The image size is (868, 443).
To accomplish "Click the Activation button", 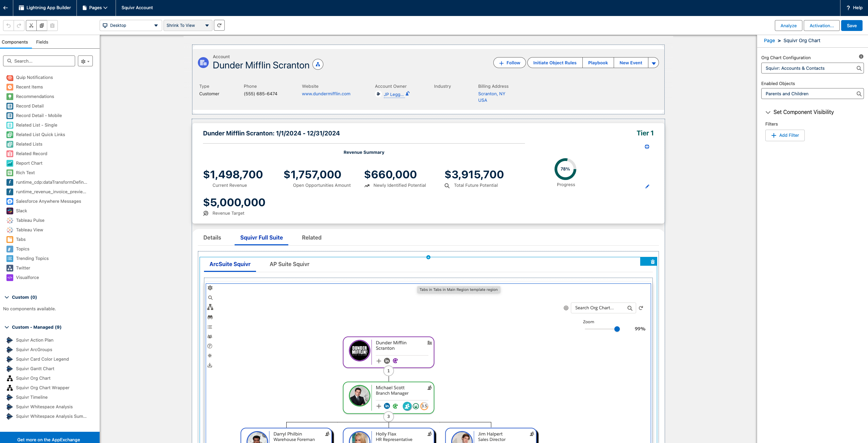I will tap(821, 26).
